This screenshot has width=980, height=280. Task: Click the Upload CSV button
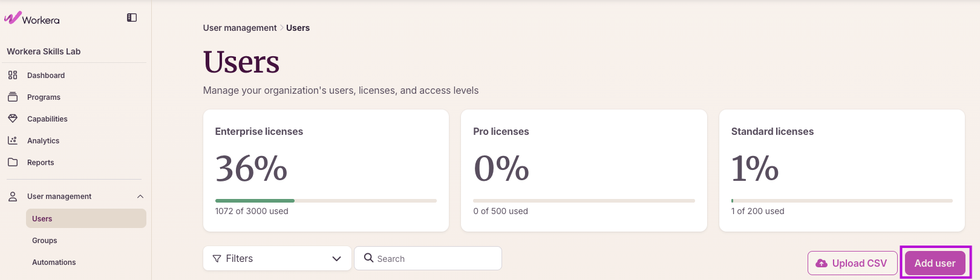(x=853, y=263)
